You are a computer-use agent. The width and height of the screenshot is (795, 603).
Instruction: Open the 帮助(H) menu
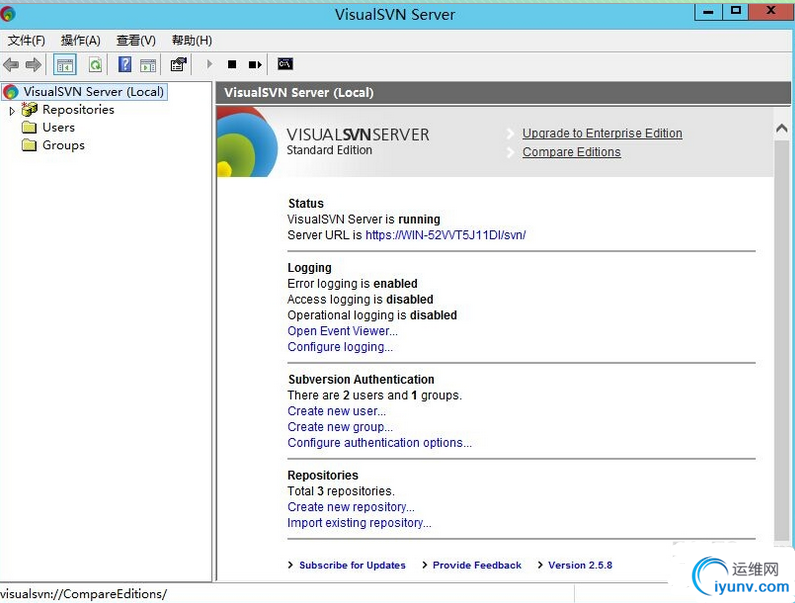coord(192,41)
